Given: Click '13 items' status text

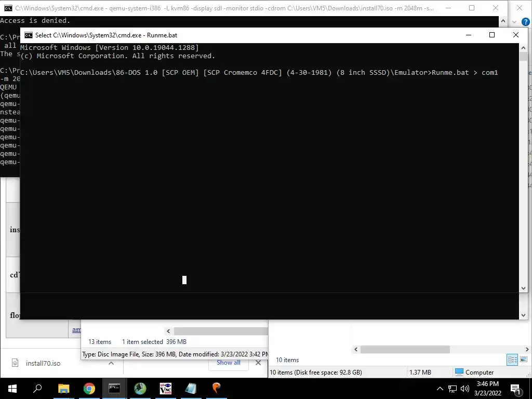Looking at the screenshot, I should (100, 342).
